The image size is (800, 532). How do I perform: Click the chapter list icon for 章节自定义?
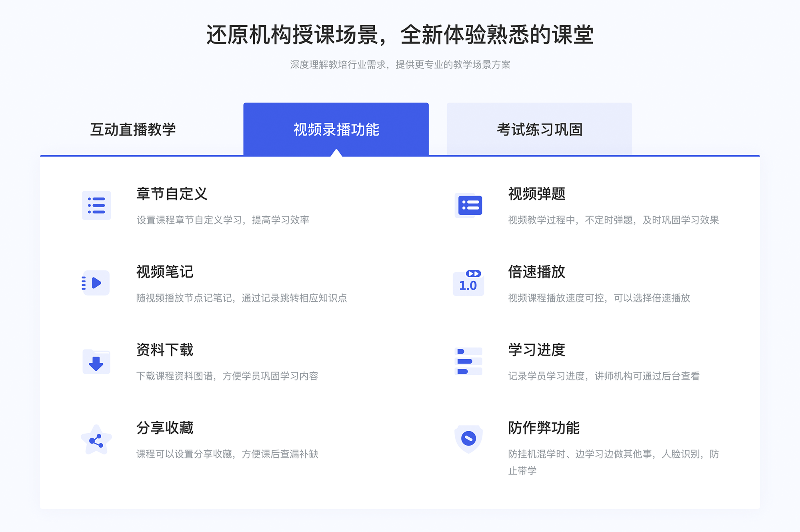pos(96,207)
